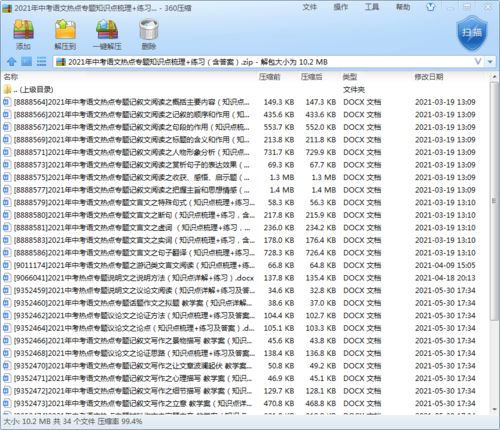Image resolution: width=500 pixels, height=430 pixels.
Task: Click the 删除 (Delete) trash icon
Action: (149, 34)
